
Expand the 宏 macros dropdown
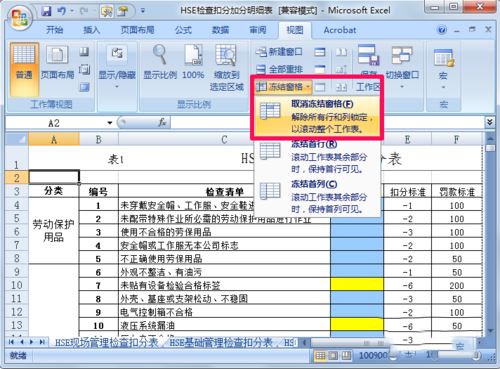[x=443, y=68]
